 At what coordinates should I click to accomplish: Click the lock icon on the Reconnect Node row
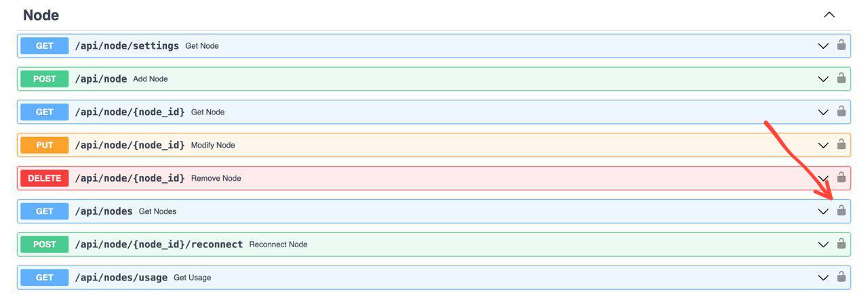coord(841,244)
